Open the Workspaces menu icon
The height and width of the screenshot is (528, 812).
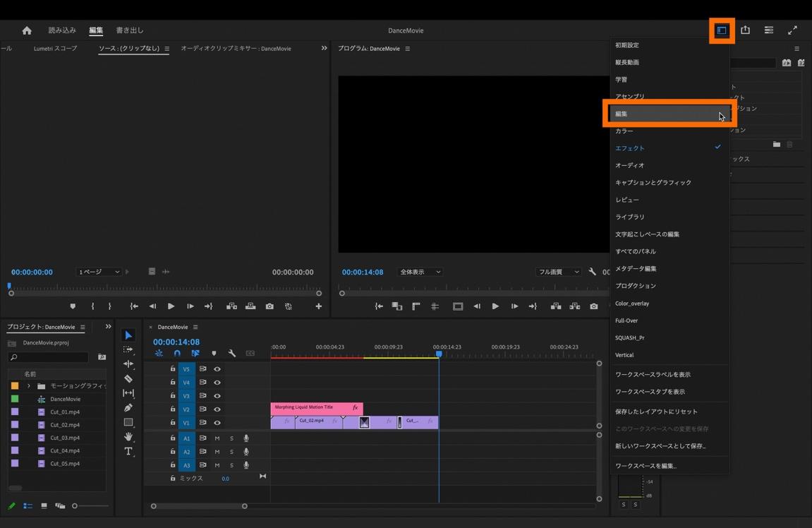coord(722,30)
